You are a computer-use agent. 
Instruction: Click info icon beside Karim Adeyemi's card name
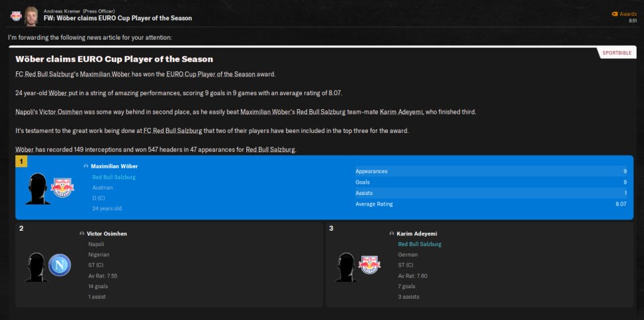click(392, 234)
